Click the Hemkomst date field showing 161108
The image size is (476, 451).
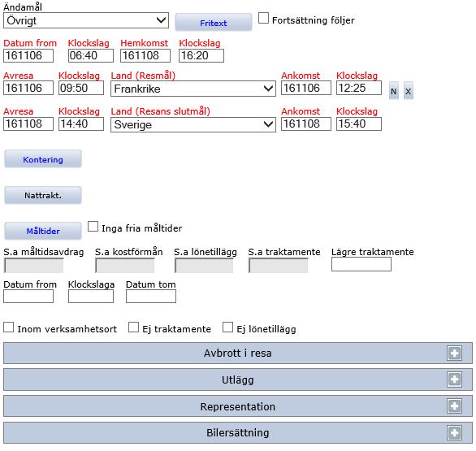145,55
